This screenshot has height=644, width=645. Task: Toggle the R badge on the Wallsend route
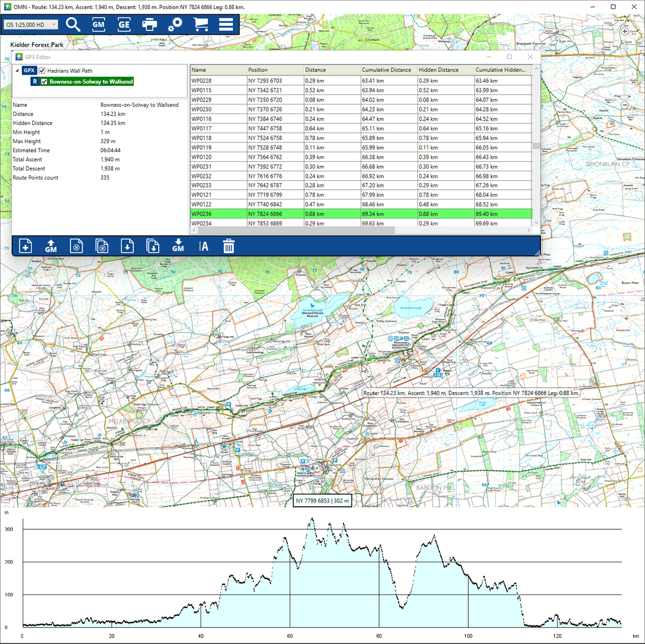pos(34,81)
